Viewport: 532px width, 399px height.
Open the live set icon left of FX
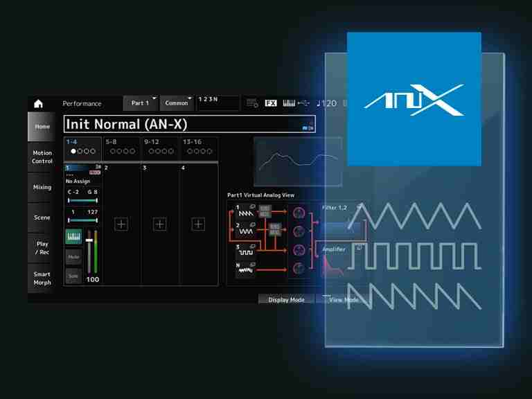[252, 103]
